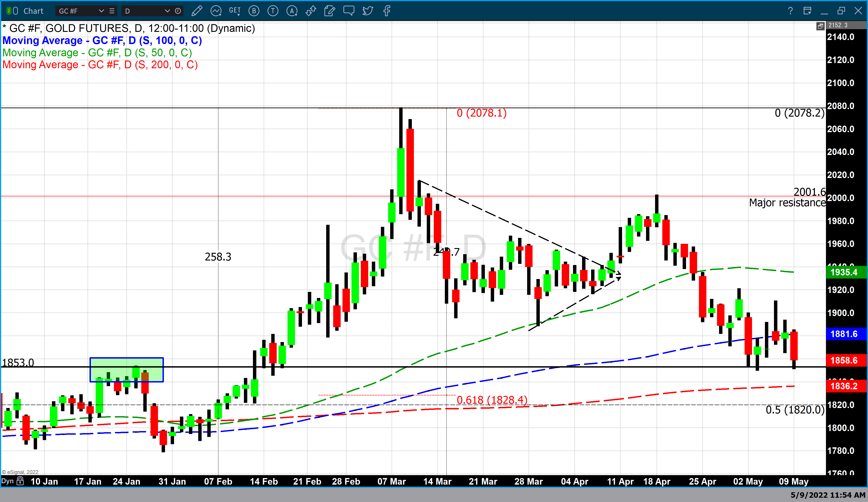Screen dimensions: 868x502
Task: Expand the GC #F symbol dropdown
Action: tap(101, 11)
